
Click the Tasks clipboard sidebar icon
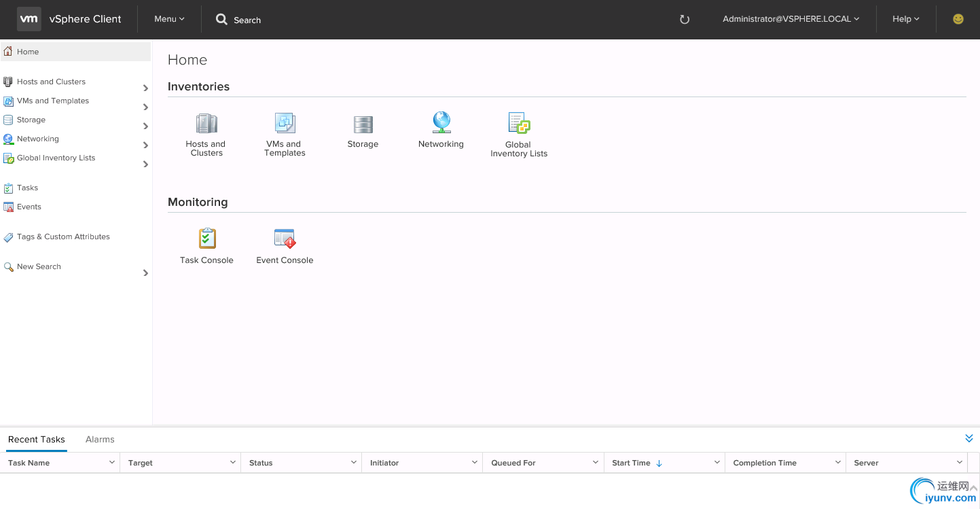(x=8, y=188)
